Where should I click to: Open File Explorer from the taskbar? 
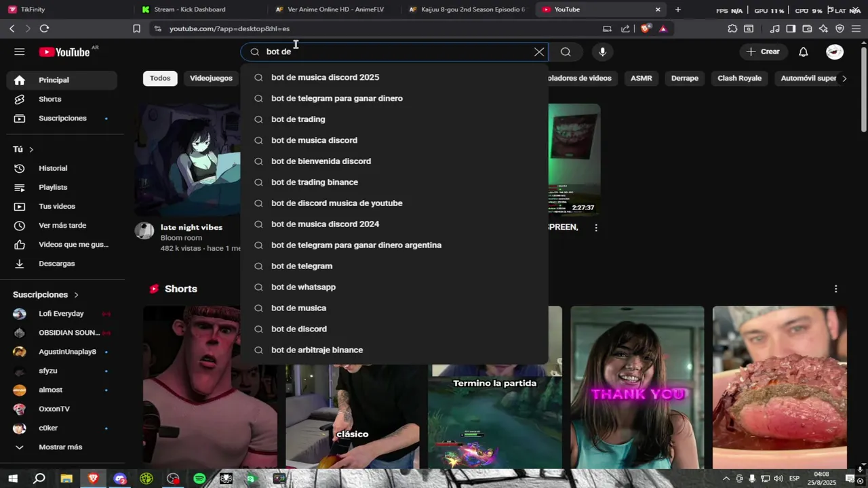66,479
